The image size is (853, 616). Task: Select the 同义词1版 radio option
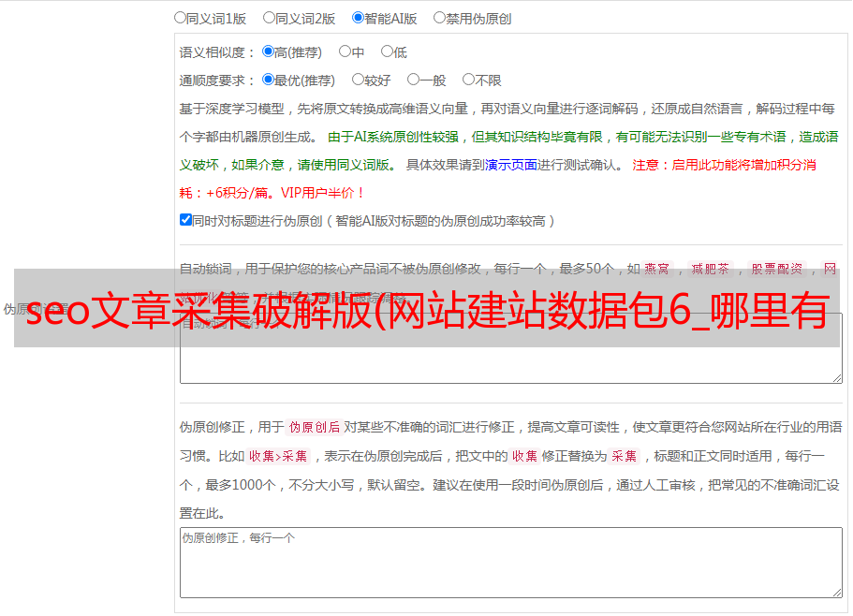coord(180,18)
